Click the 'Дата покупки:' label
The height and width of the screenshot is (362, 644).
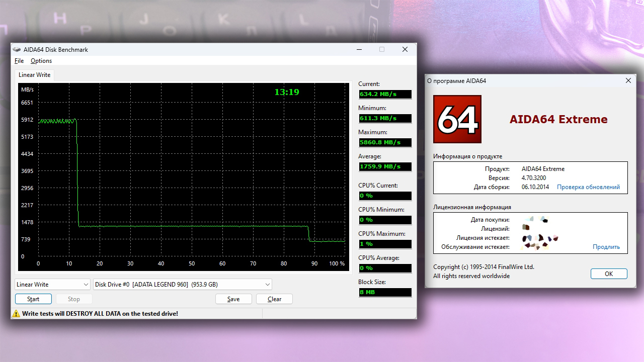click(x=491, y=220)
